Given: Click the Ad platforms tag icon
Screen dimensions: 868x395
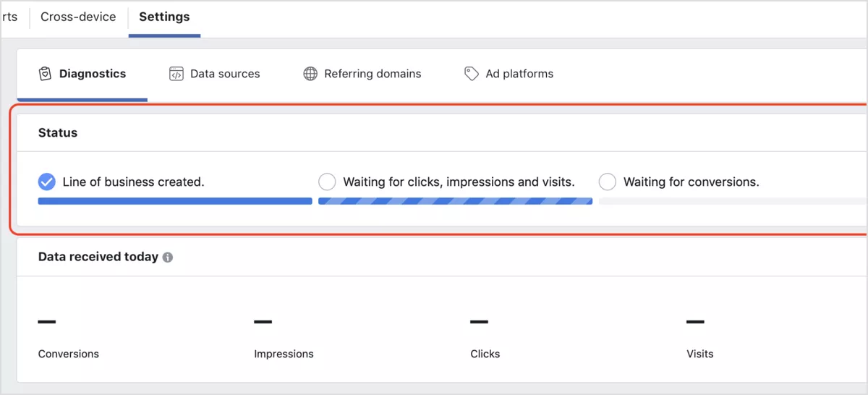Looking at the screenshot, I should pyautogui.click(x=472, y=74).
